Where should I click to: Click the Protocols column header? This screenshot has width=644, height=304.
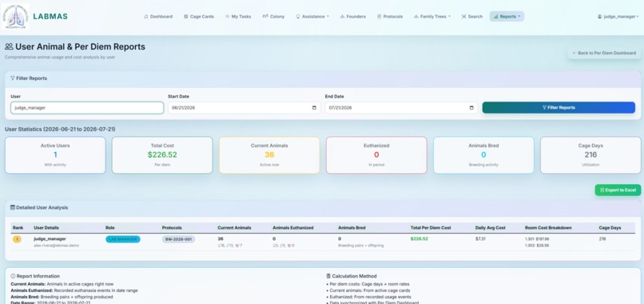pyautogui.click(x=172, y=227)
